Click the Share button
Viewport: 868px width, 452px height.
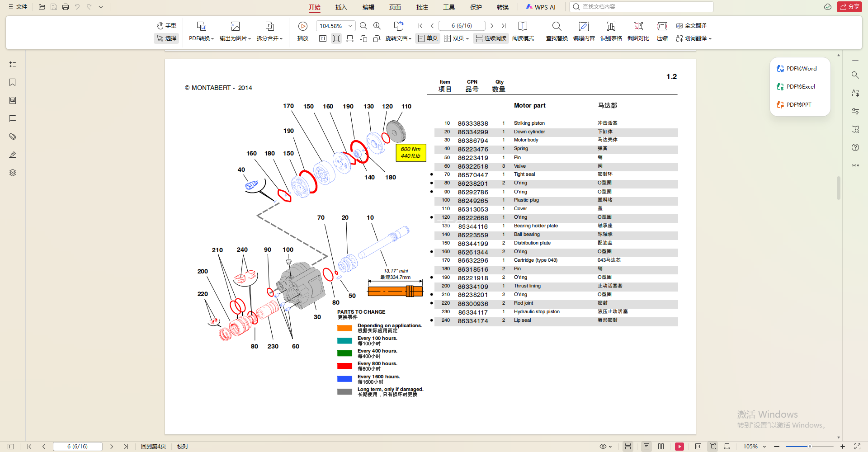(849, 7)
